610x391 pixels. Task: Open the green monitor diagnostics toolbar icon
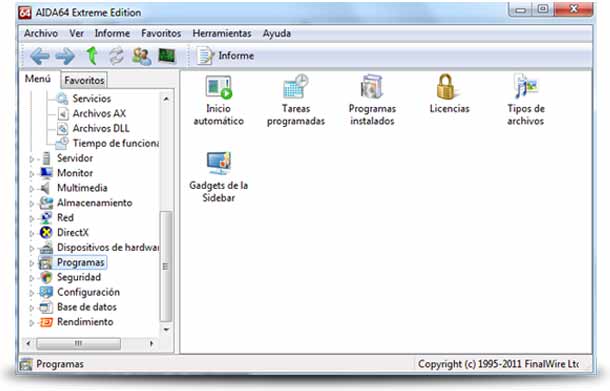click(x=167, y=56)
